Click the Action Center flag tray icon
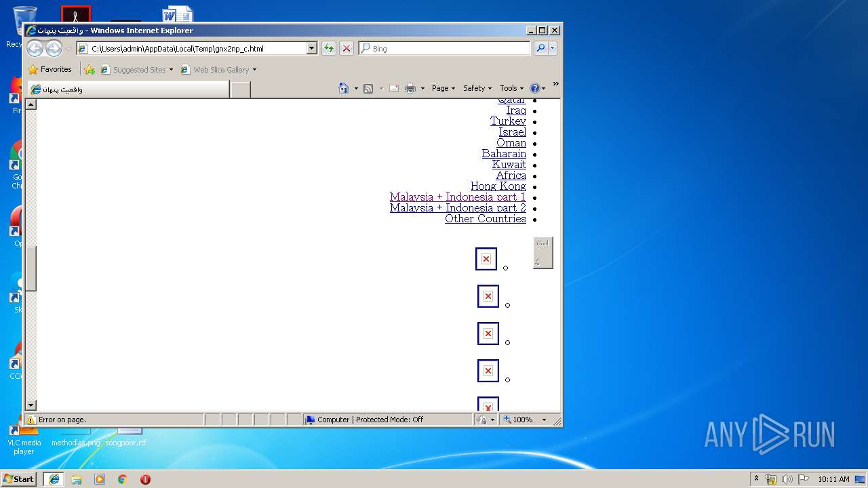The width and height of the screenshot is (868, 488). pyautogui.click(x=803, y=479)
